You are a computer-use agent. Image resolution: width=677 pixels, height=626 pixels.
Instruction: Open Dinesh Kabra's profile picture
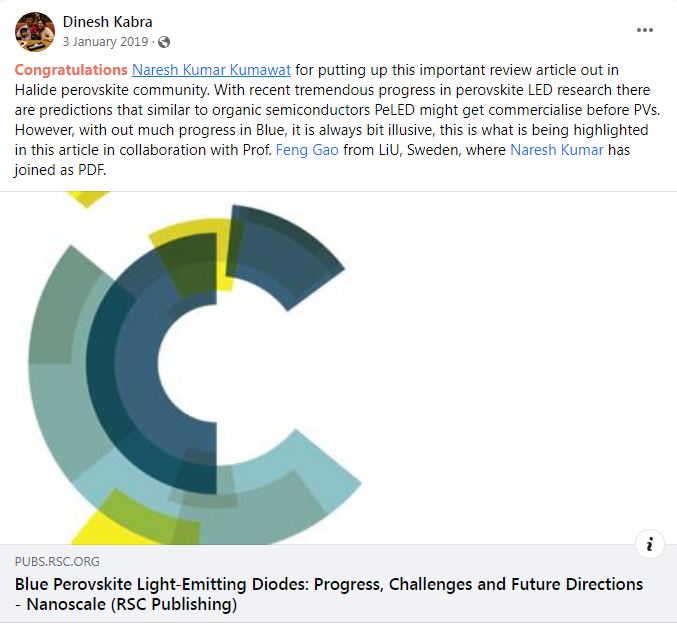[x=35, y=31]
